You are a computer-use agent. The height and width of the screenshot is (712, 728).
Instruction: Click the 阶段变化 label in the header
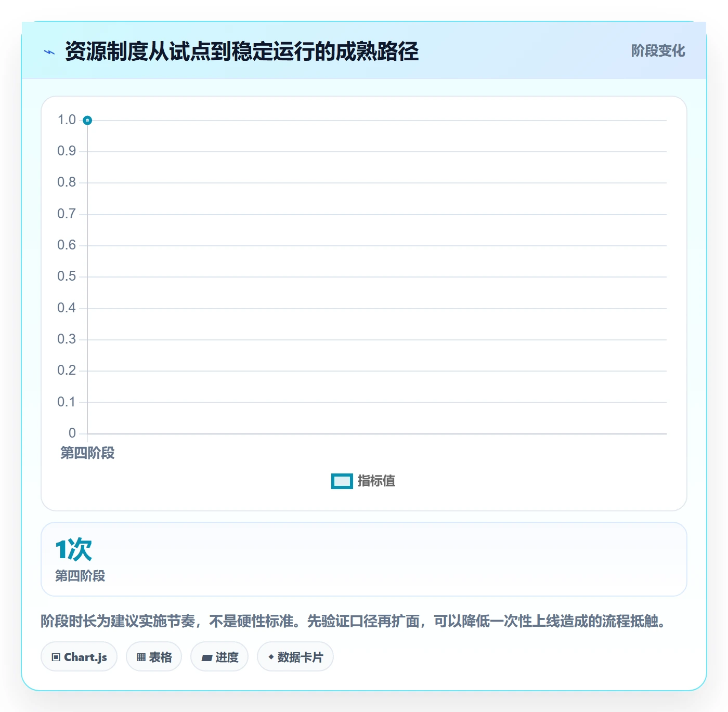pos(658,51)
